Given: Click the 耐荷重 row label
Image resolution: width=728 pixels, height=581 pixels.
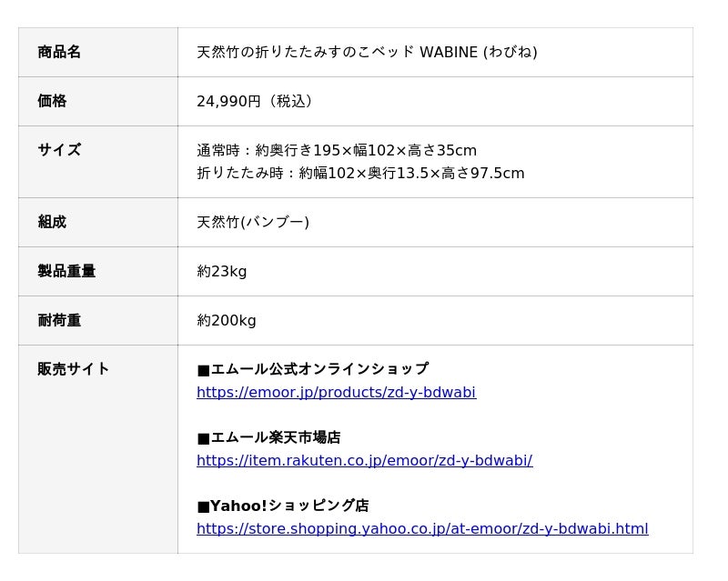Looking at the screenshot, I should [59, 320].
